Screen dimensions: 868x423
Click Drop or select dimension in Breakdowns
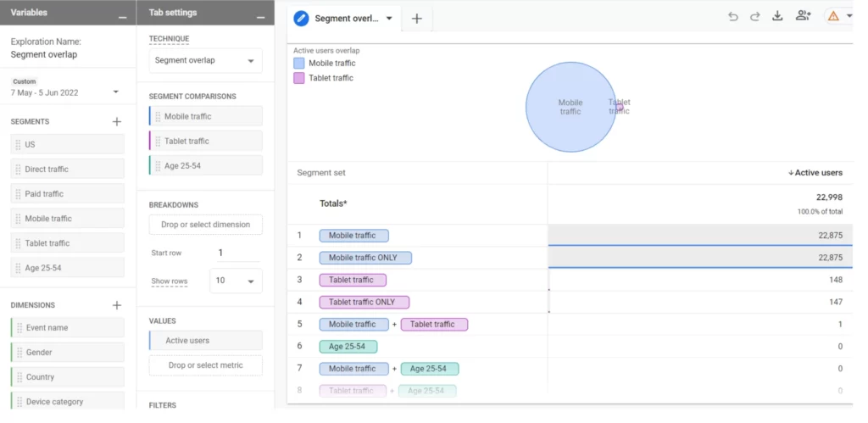205,225
